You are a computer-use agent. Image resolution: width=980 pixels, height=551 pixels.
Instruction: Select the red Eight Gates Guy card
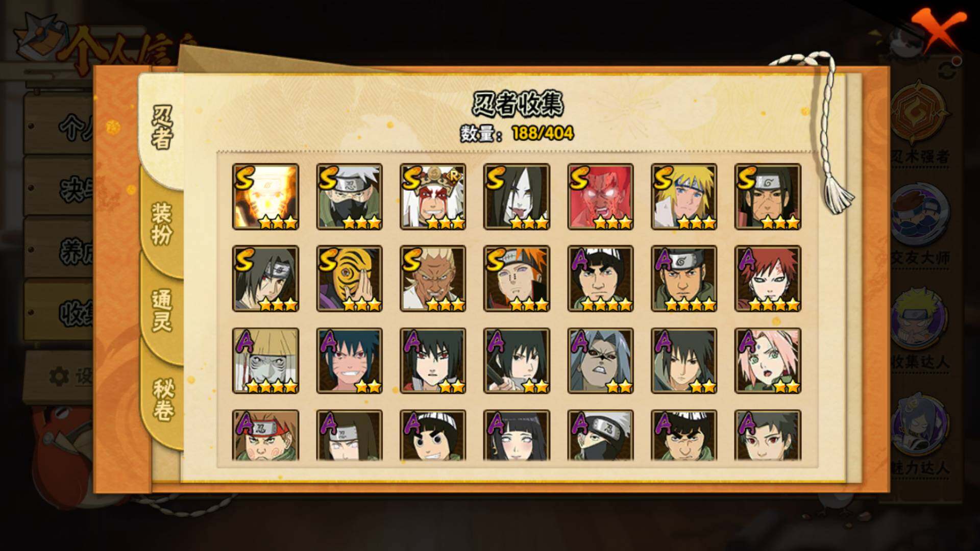[x=600, y=196]
